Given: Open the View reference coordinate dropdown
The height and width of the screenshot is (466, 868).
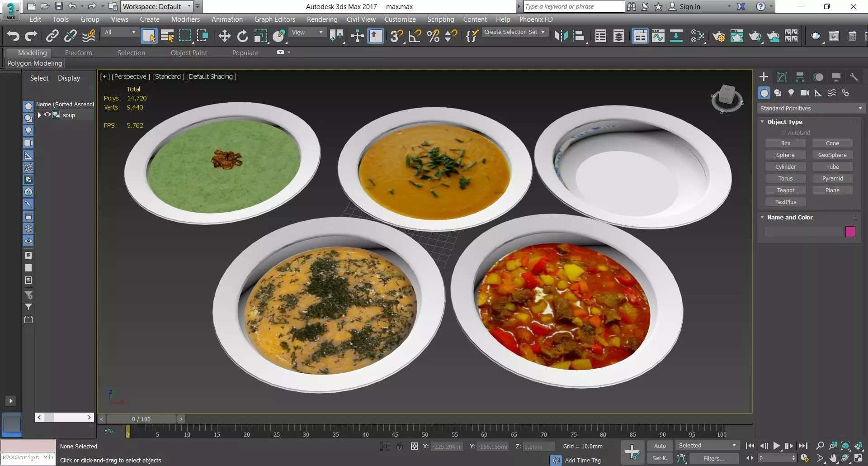Looking at the screenshot, I should tap(307, 33).
